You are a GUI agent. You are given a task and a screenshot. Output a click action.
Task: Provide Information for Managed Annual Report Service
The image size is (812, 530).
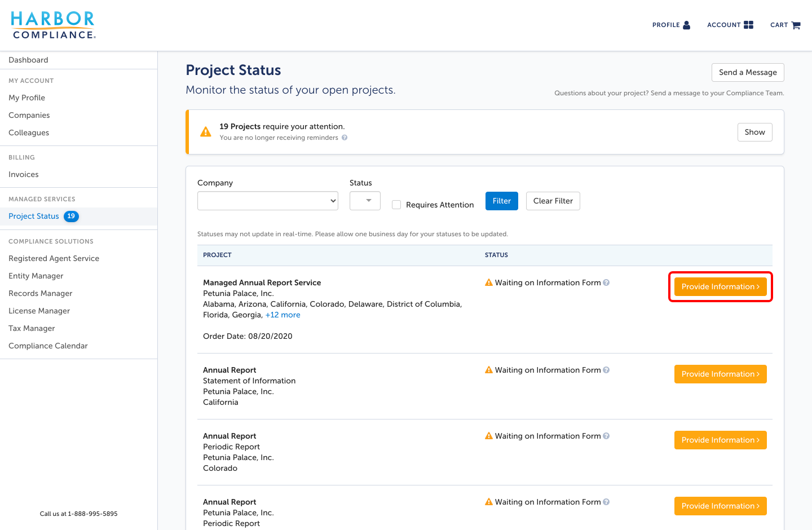(x=721, y=286)
